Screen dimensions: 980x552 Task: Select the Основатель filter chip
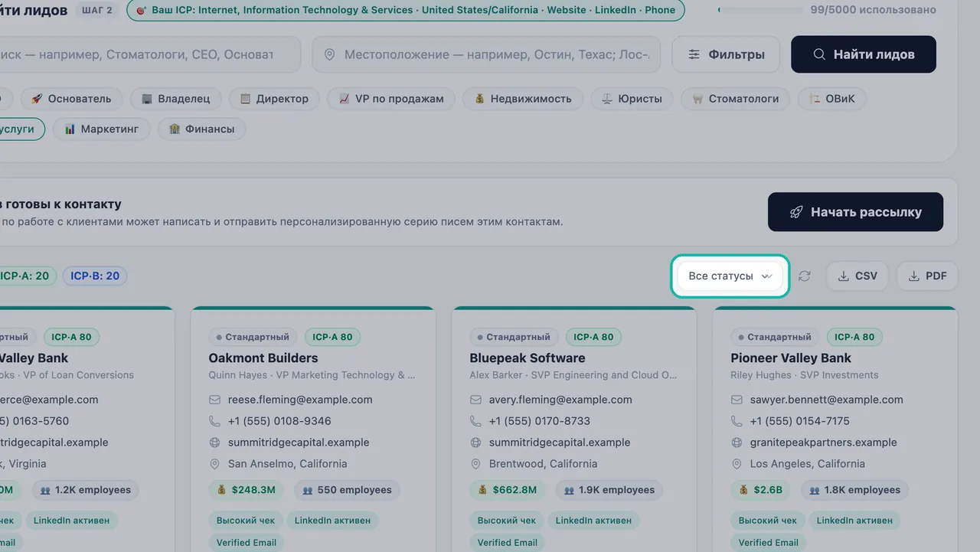click(70, 99)
